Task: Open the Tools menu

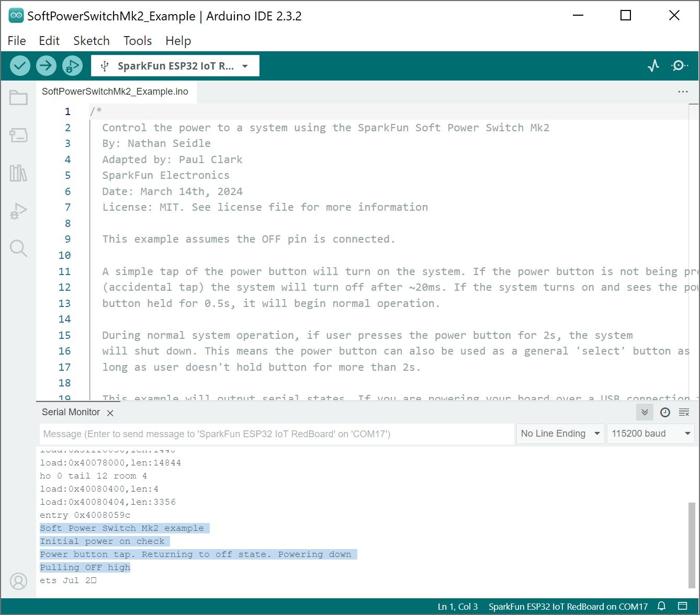Action: click(138, 41)
